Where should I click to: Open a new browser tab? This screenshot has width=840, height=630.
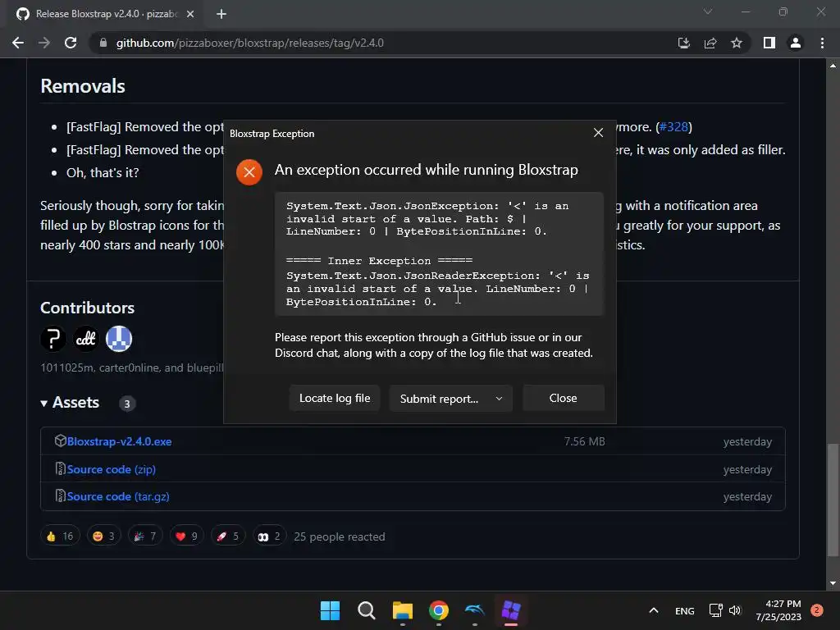(221, 14)
